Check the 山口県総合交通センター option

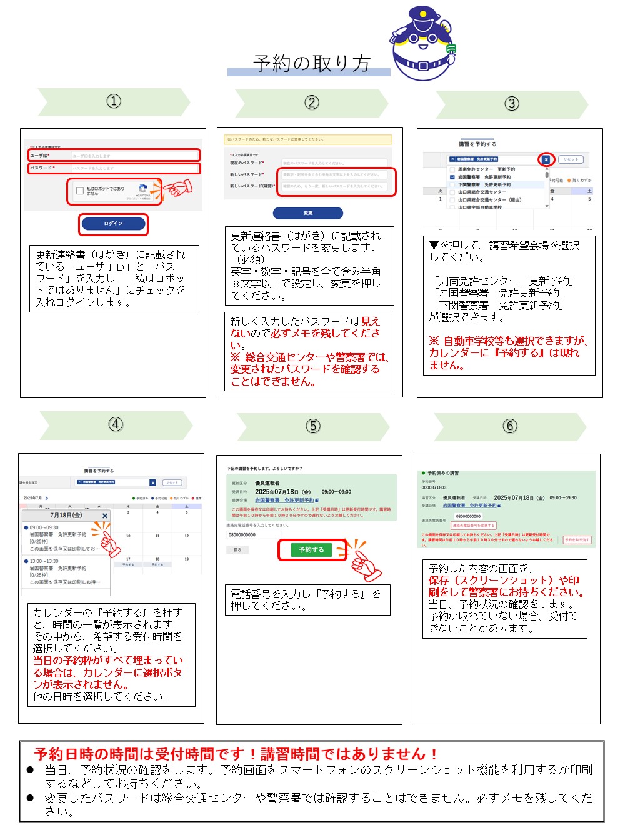click(452, 192)
